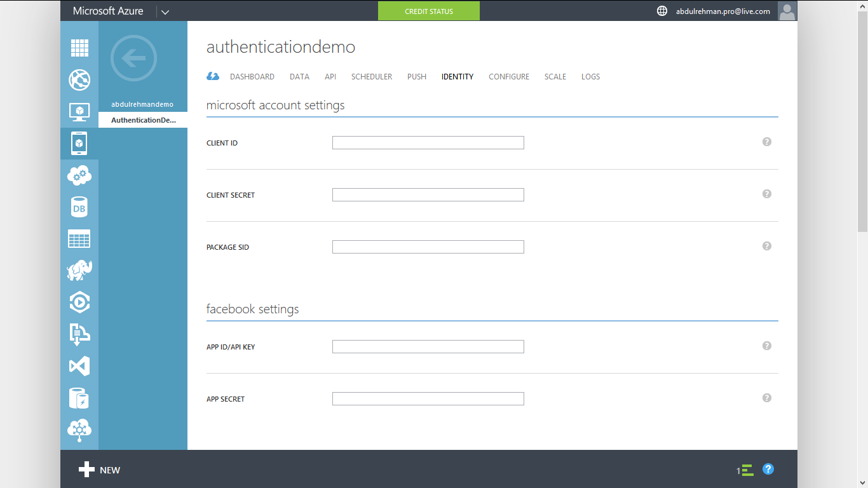Image resolution: width=868 pixels, height=488 pixels.
Task: Click the globe language icon in header
Action: [662, 11]
